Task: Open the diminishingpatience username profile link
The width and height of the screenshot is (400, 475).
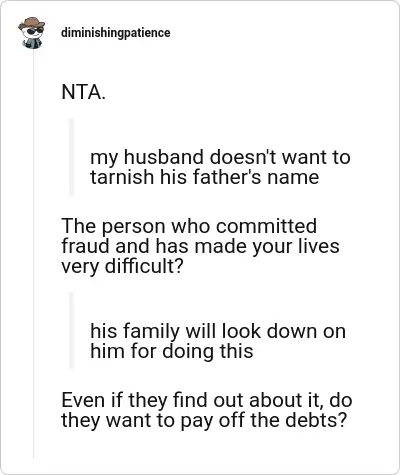Action: pos(116,33)
